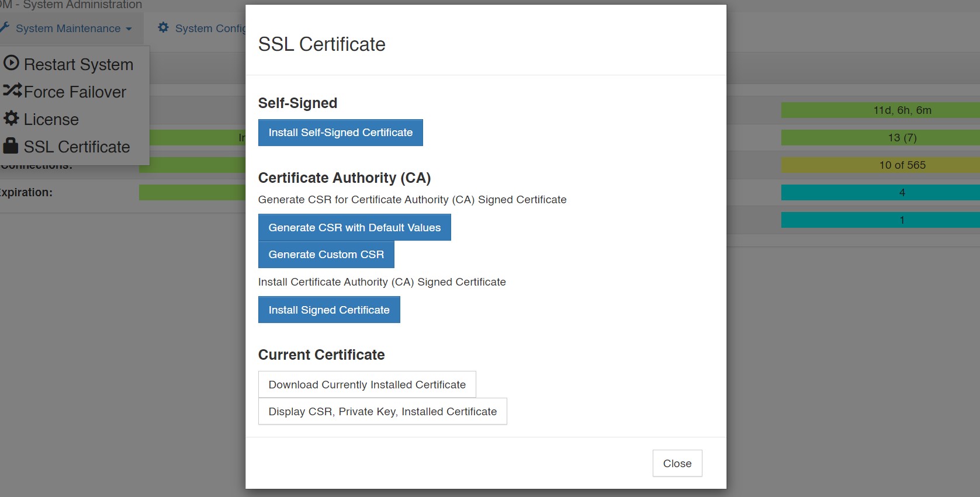Display CSR, Private Key, Installed Certificate
Image resolution: width=980 pixels, height=497 pixels.
coord(382,411)
